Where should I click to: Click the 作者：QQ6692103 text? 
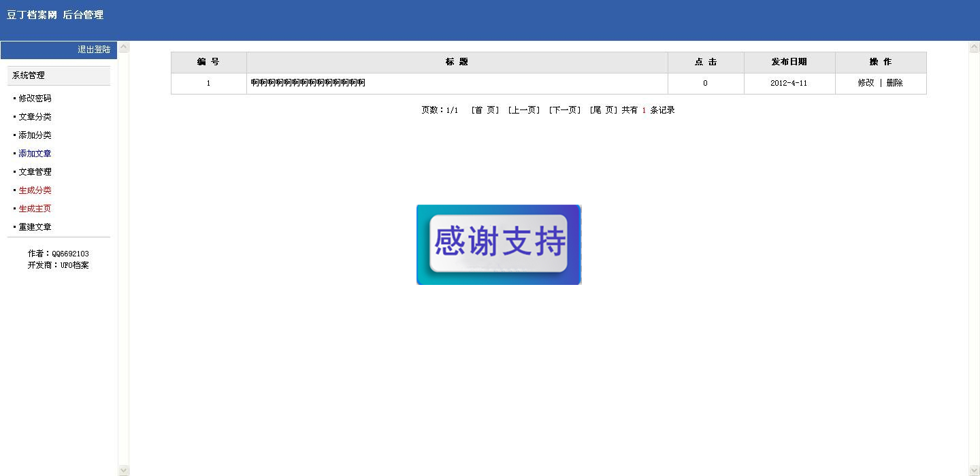coord(59,254)
